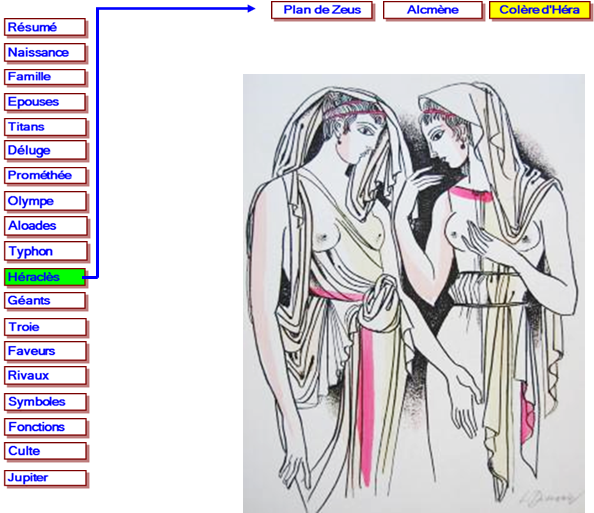This screenshot has height=513, width=594.
Task: Select the Olympe entry
Action: (x=45, y=201)
